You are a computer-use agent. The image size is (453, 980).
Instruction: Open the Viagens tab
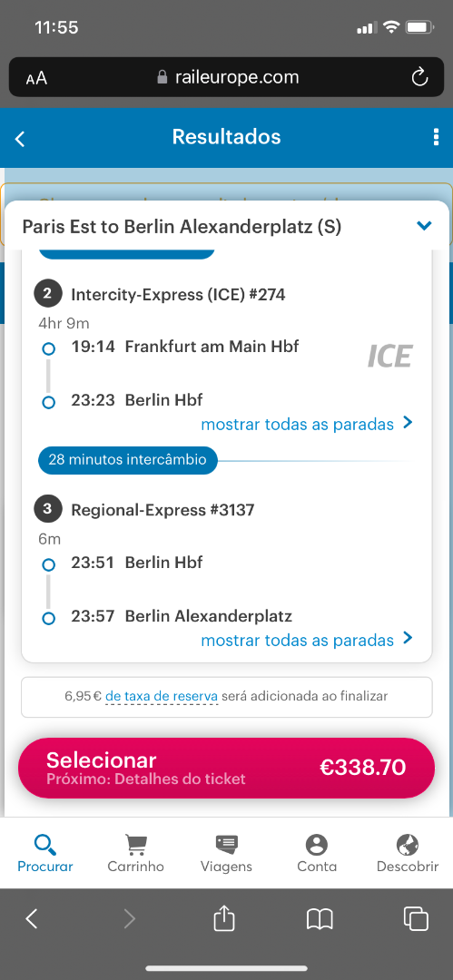(227, 852)
